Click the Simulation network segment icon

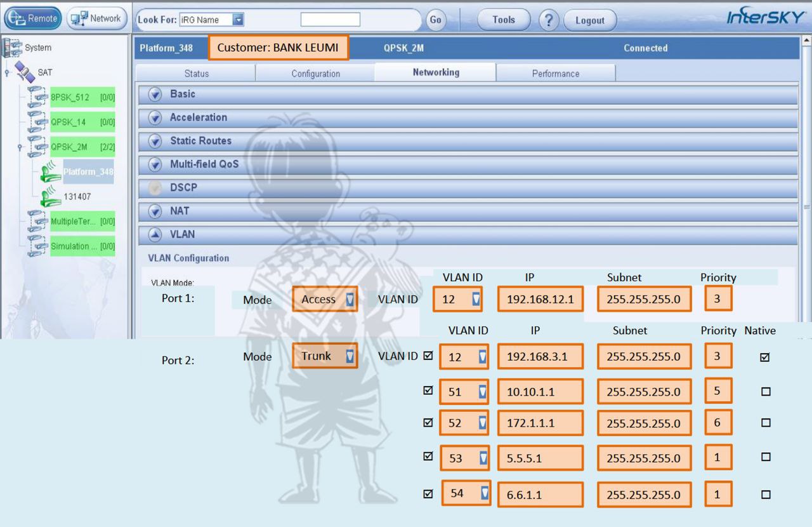(x=39, y=246)
